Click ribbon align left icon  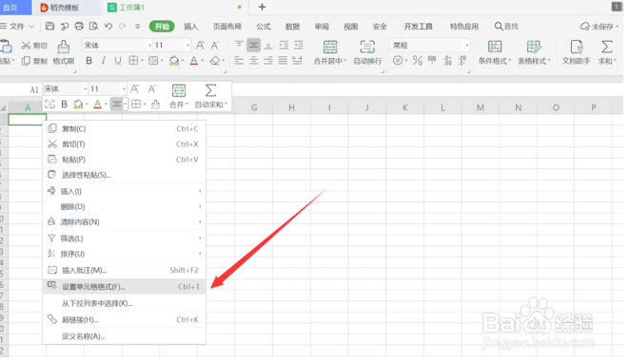tap(239, 61)
